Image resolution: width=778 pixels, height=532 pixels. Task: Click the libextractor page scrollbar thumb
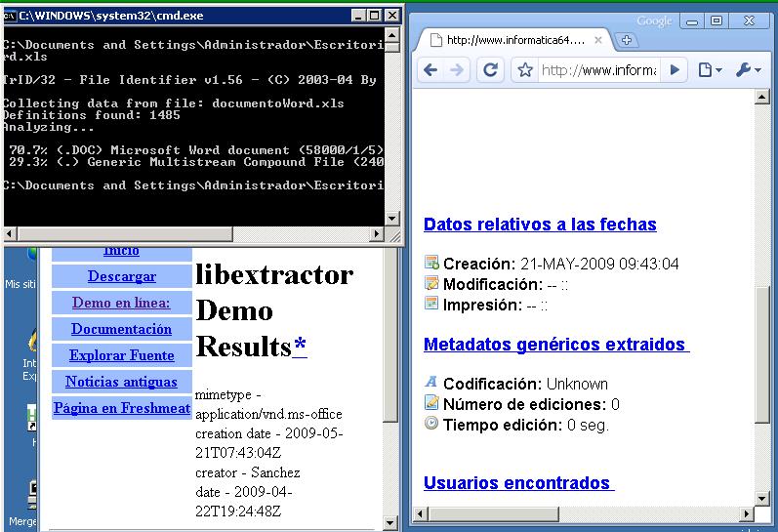(390, 336)
